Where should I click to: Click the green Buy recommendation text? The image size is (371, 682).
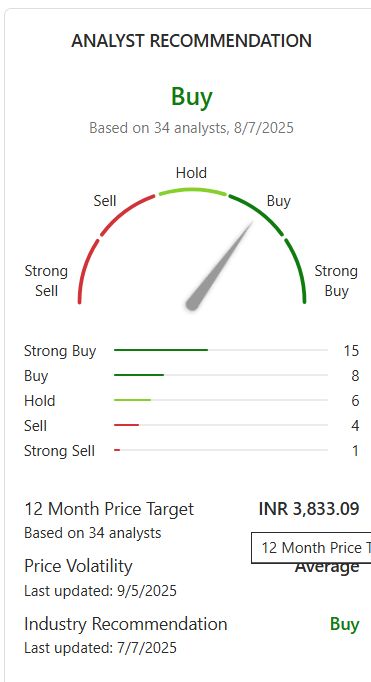[192, 97]
